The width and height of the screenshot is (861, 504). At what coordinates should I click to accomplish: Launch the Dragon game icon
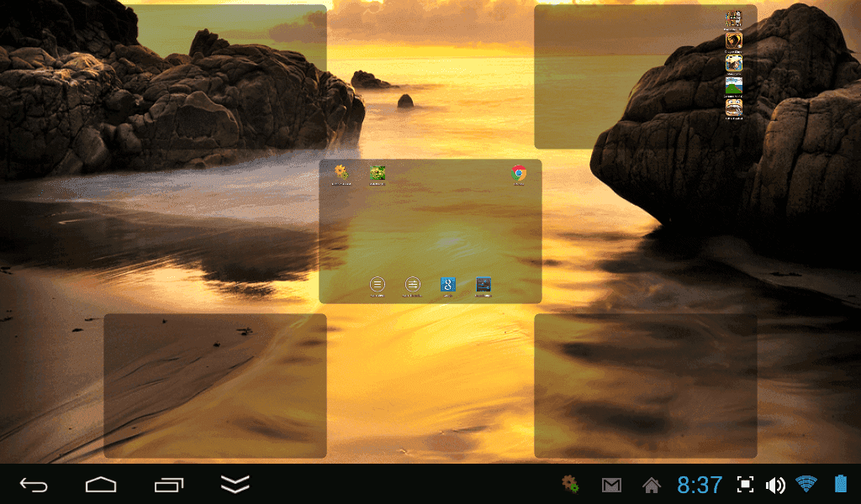[733, 40]
